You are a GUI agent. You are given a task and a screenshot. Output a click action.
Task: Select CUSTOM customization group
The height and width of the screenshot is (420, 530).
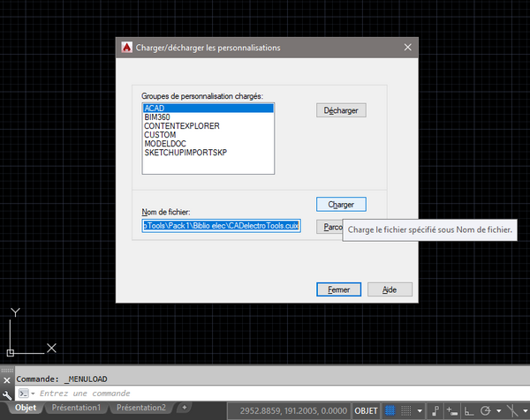(x=208, y=135)
